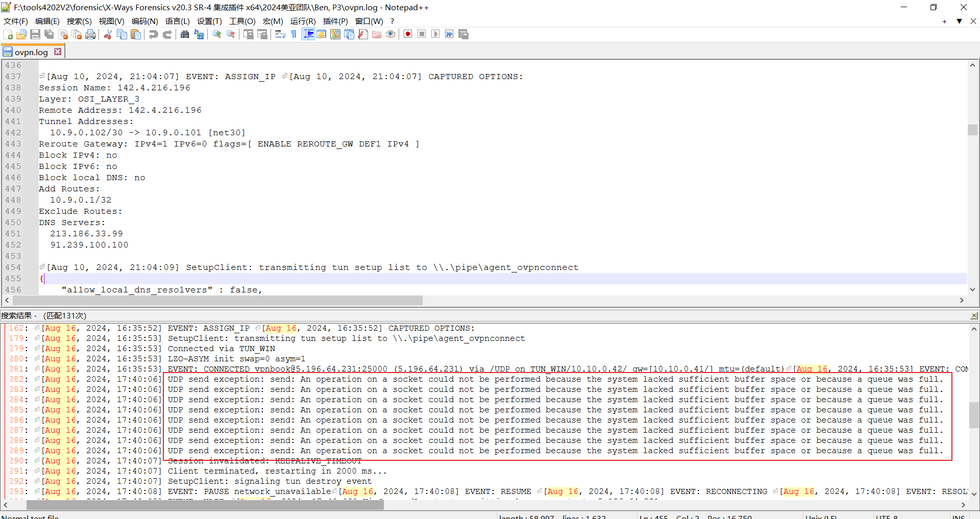
Task: Toggle synchronized vertical scrolling
Action: pos(249,34)
